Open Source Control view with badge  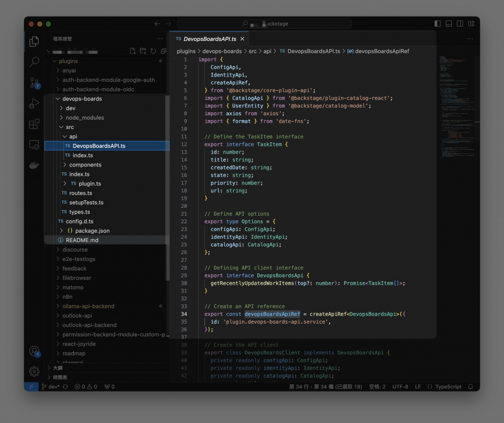click(x=34, y=83)
